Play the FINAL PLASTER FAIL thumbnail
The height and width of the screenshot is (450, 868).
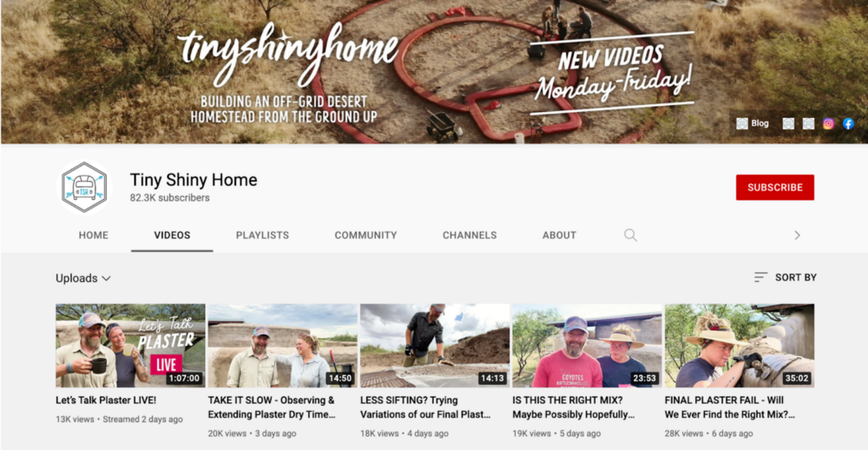(x=740, y=345)
